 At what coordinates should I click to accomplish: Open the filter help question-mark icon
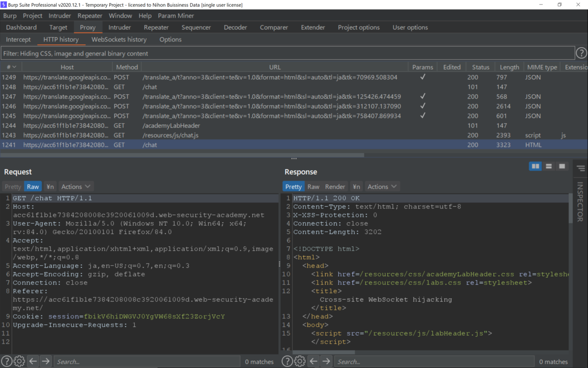(x=581, y=53)
